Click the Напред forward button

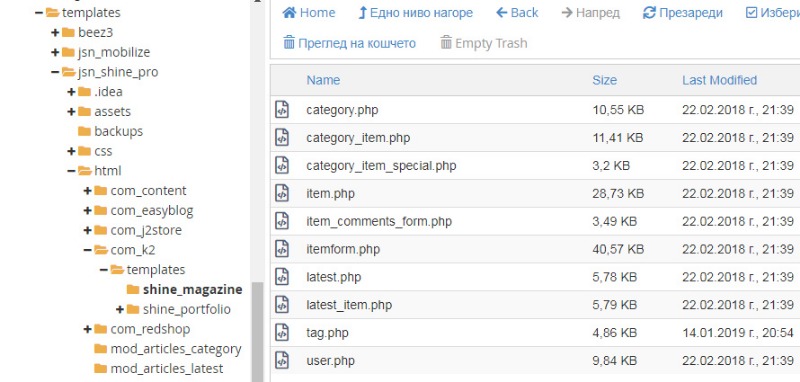(590, 13)
